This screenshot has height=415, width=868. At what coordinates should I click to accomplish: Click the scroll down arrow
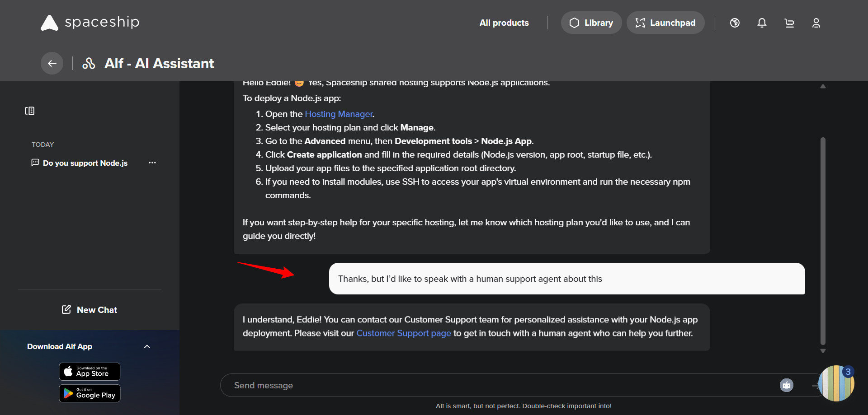point(823,351)
